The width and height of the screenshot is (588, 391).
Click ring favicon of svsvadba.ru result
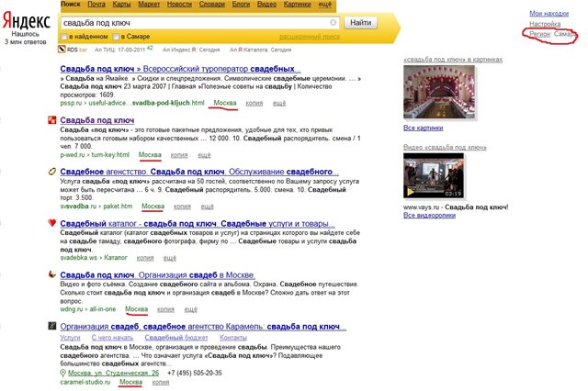pyautogui.click(x=52, y=172)
